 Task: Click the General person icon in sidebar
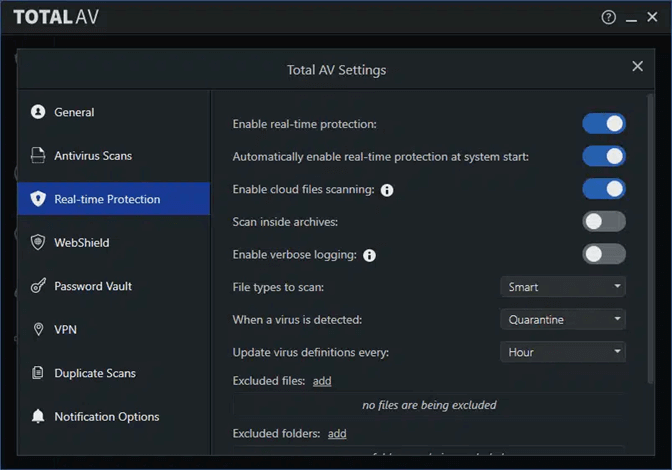[38, 112]
